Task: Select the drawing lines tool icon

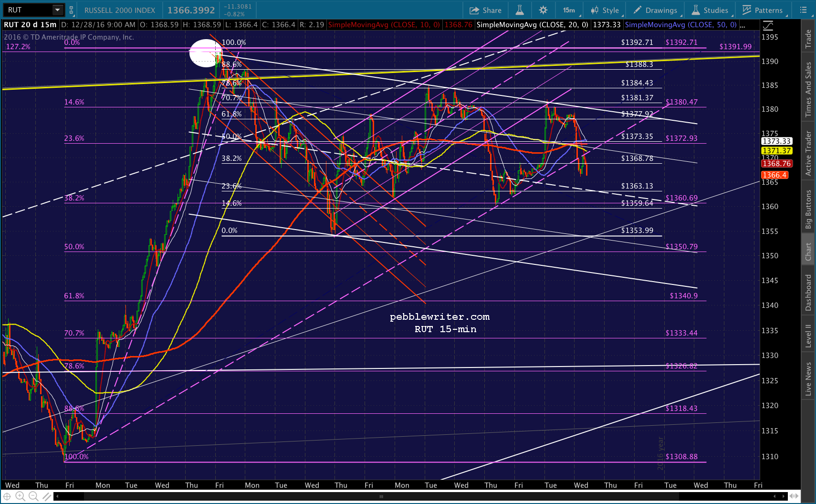Action: coord(46,496)
